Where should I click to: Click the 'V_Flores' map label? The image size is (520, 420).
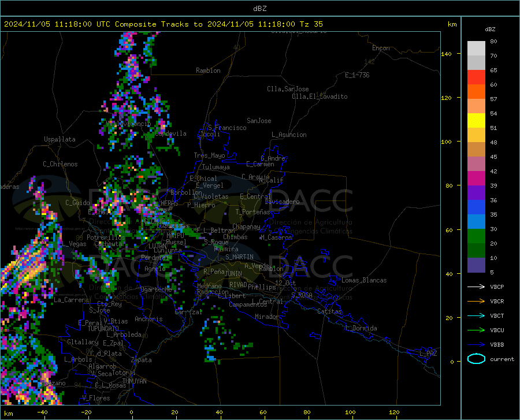(x=96, y=398)
